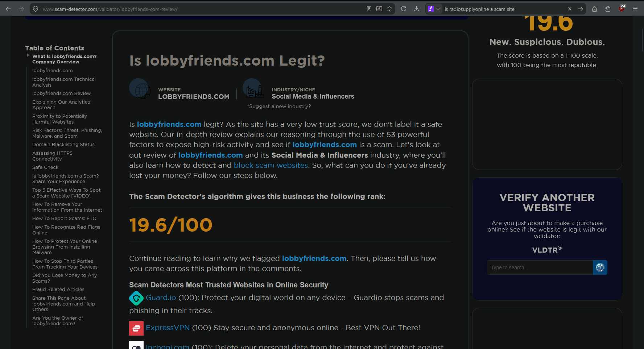Go to 'How To Protect Your Online Browsing'
This screenshot has width=644, height=349.
(65, 247)
